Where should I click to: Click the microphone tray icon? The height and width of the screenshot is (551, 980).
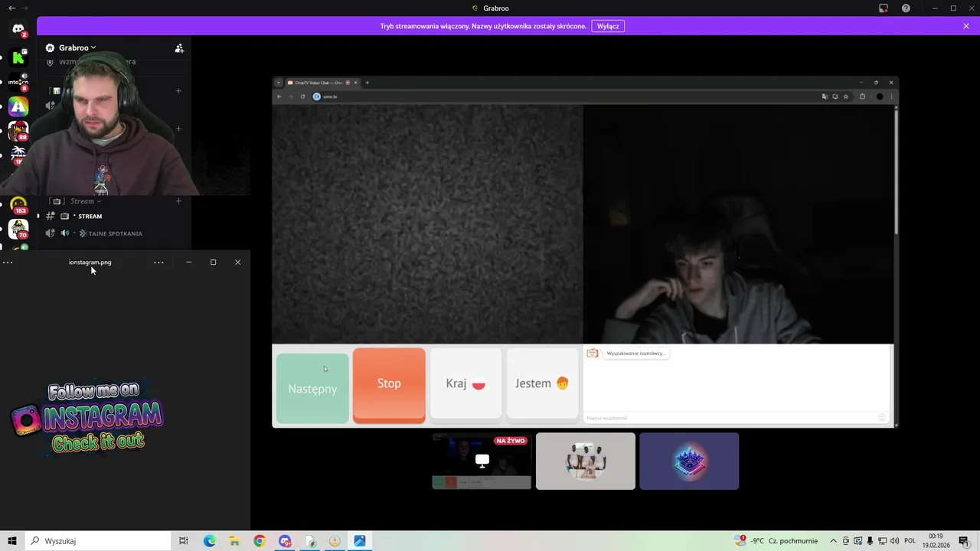[x=871, y=541]
